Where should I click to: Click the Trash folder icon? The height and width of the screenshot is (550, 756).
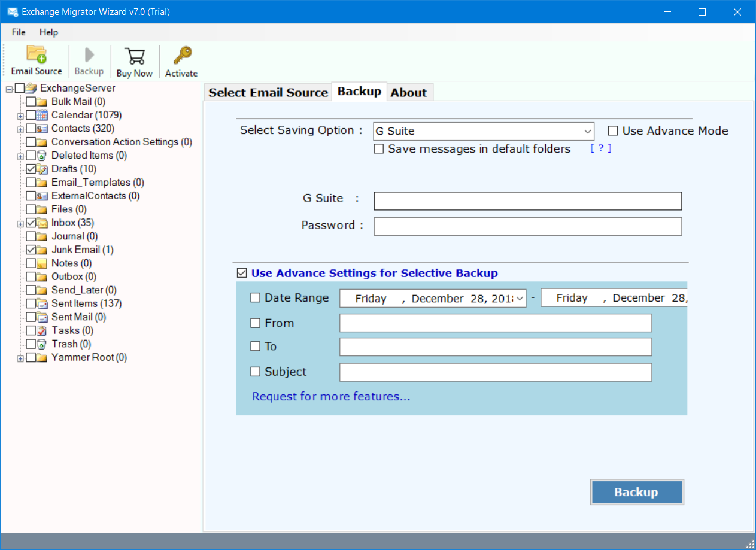tap(42, 344)
